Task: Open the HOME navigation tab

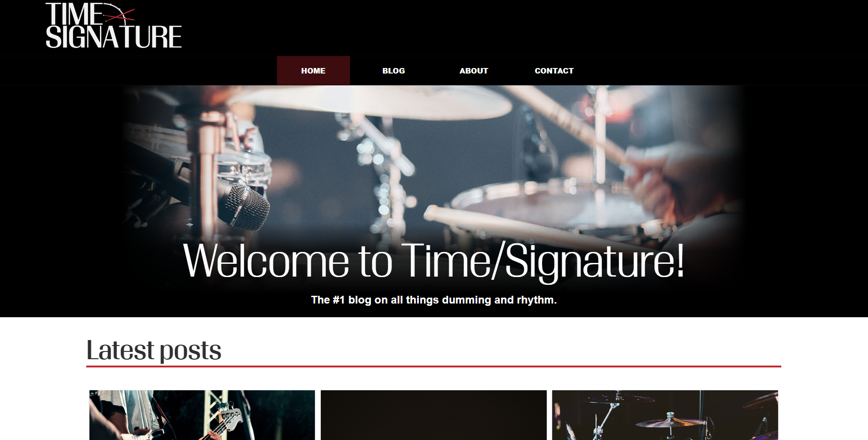Action: pyautogui.click(x=314, y=71)
